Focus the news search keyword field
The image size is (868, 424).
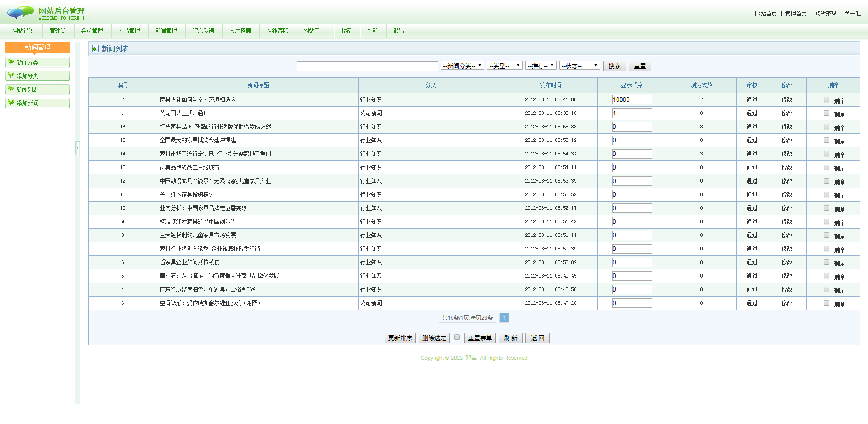367,66
